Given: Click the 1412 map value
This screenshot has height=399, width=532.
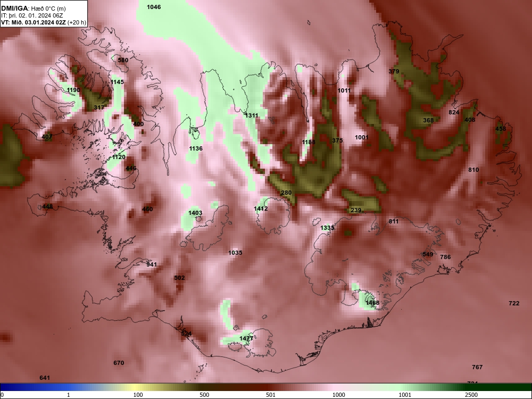Looking at the screenshot, I should click(x=261, y=209).
